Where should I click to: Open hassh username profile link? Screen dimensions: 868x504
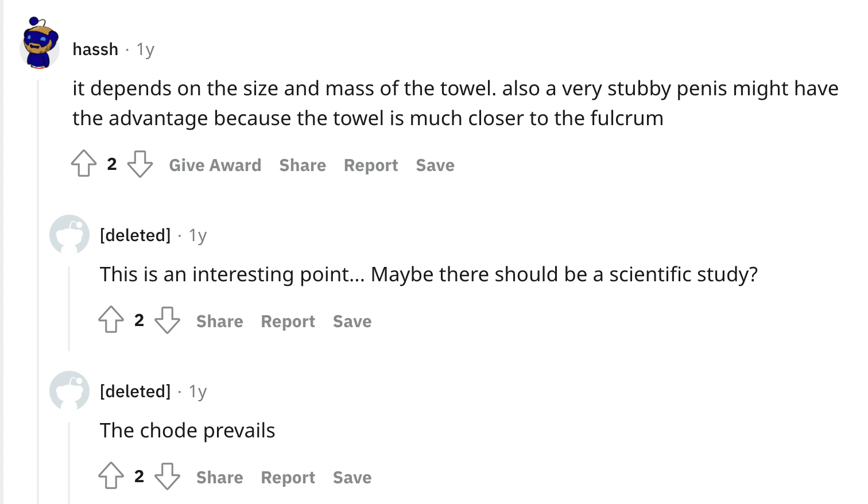pyautogui.click(x=95, y=49)
